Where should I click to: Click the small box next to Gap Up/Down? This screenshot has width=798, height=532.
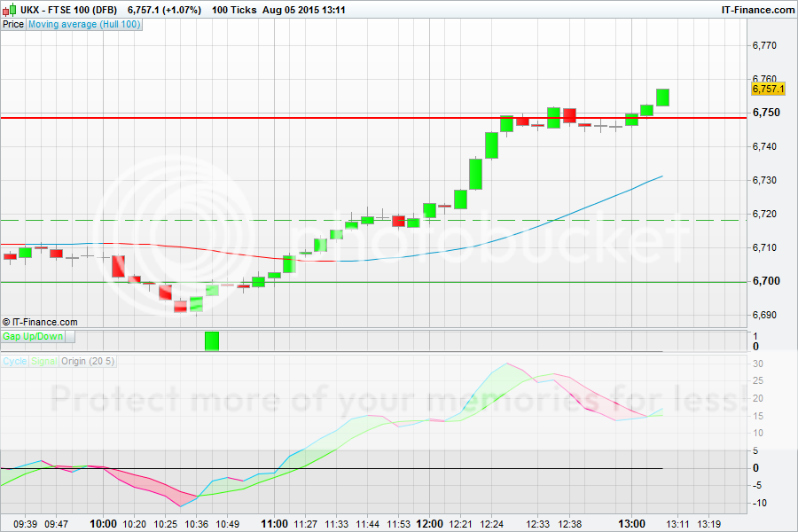tap(71, 337)
